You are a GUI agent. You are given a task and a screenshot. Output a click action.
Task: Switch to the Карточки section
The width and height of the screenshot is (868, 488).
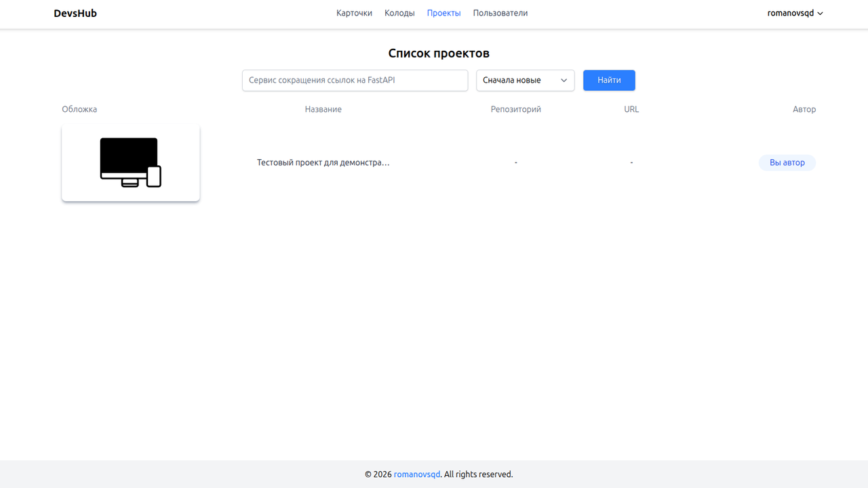(x=354, y=13)
